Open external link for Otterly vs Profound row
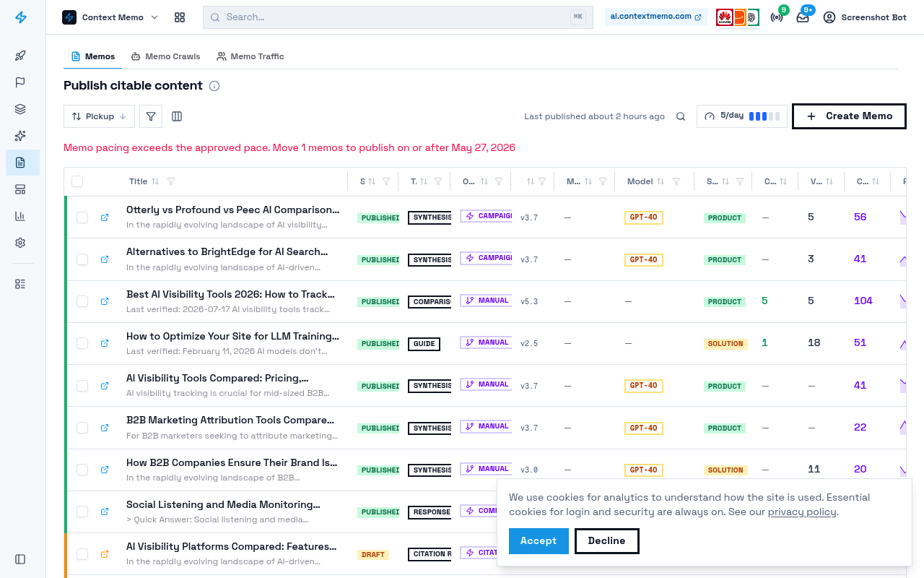924x578 pixels. (105, 217)
